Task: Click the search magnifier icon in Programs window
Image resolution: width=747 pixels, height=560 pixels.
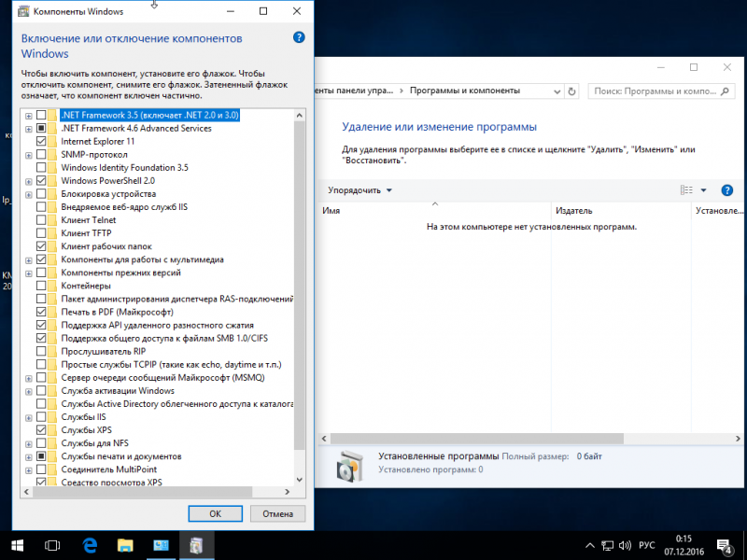Action: tap(725, 91)
